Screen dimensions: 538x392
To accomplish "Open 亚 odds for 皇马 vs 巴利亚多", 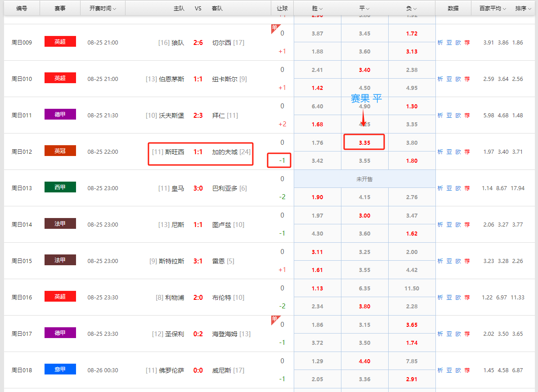I will coord(449,188).
